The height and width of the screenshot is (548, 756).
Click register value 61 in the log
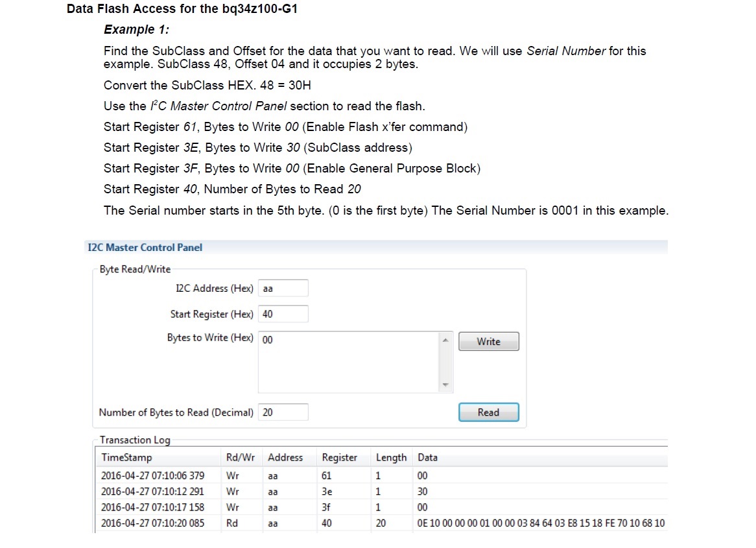326,475
